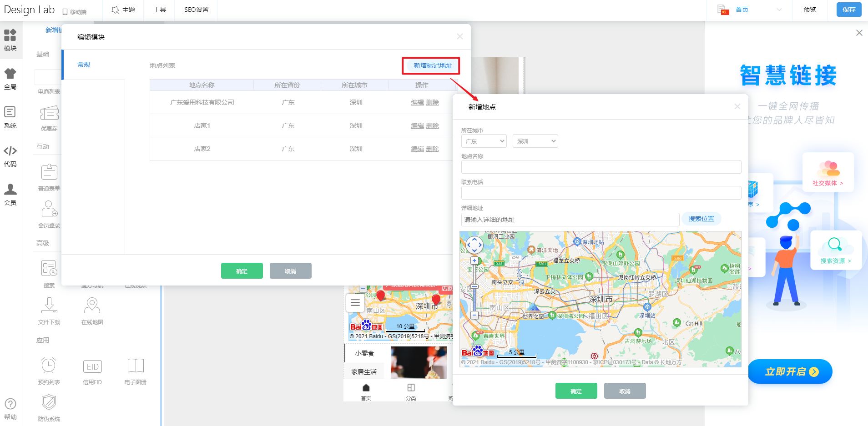
Task: Click the 地点名称 column header
Action: pyautogui.click(x=202, y=85)
